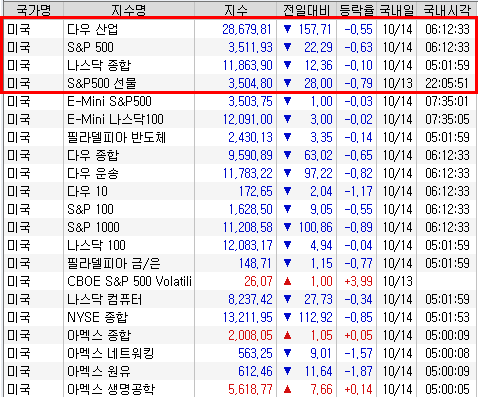
Task: Select the 필라델피아 반도체 row
Action: coord(240,137)
